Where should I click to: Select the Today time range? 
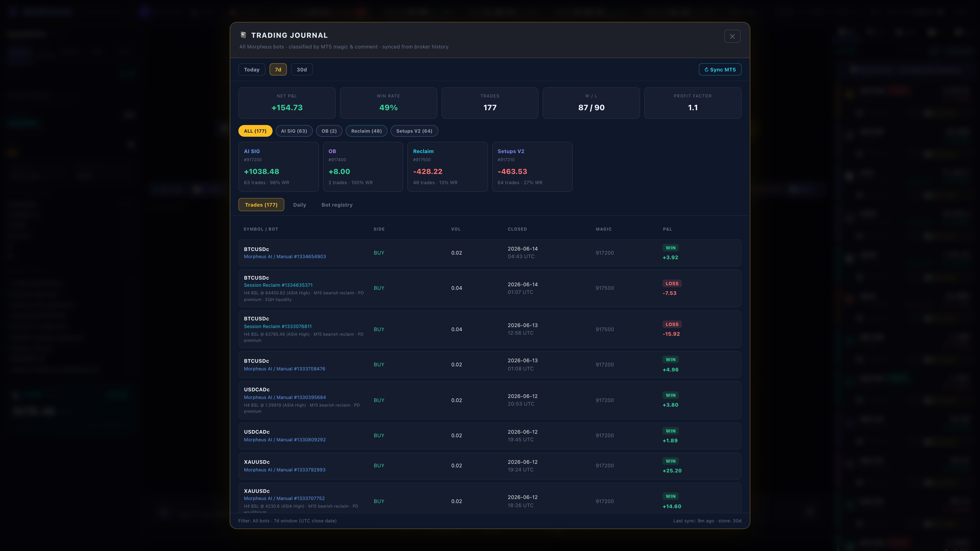(x=251, y=70)
